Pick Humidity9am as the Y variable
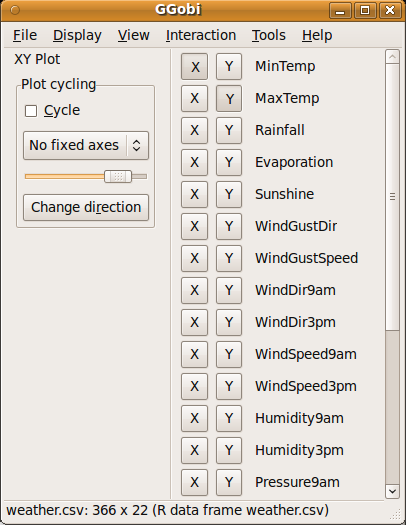Screen dimensions: 406x525 coord(229,418)
